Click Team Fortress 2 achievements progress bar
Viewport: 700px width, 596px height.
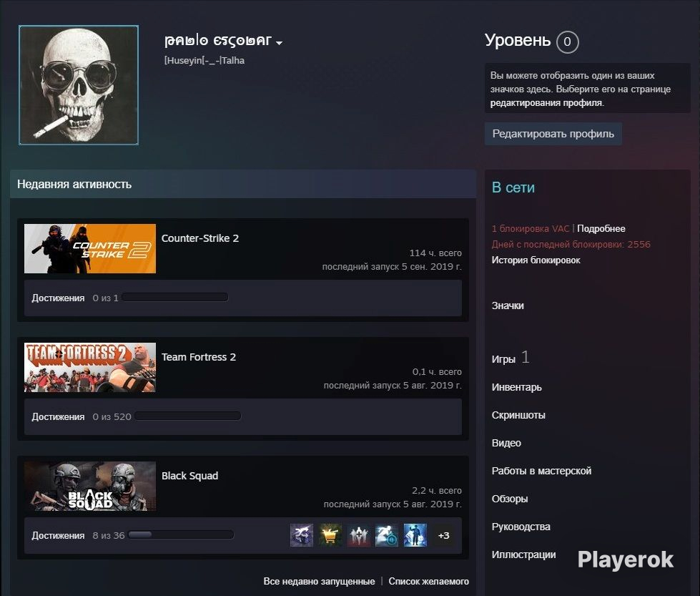188,416
